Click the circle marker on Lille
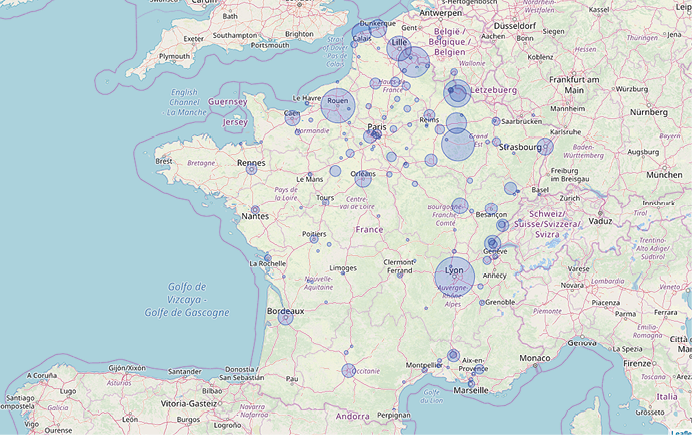The width and height of the screenshot is (692, 435). [399, 47]
